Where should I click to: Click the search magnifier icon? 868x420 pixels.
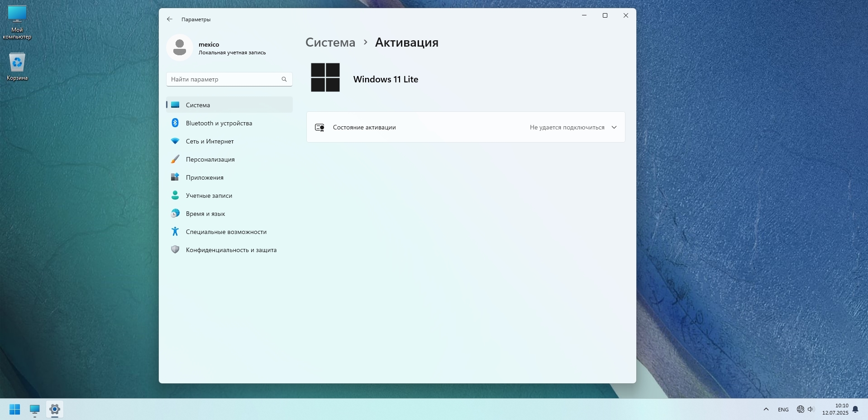tap(284, 79)
